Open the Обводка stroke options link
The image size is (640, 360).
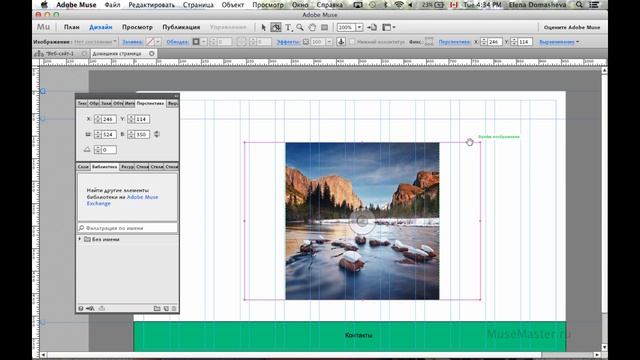[x=177, y=42]
